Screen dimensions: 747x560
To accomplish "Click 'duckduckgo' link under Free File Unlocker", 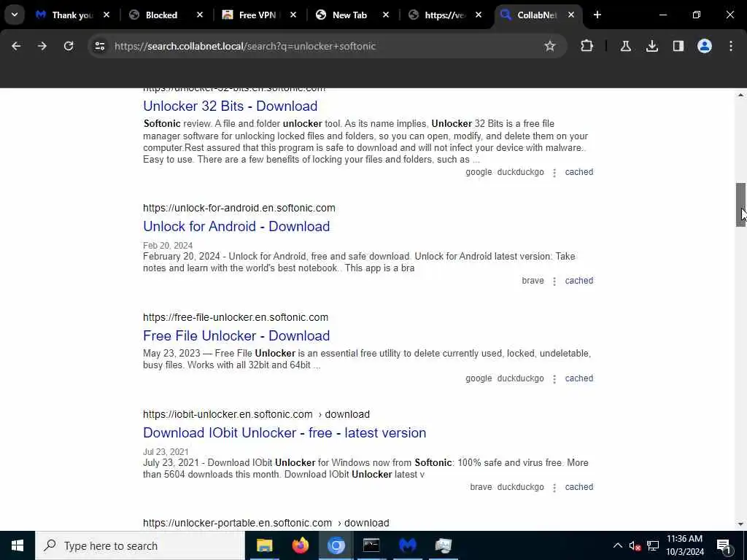I will click(520, 378).
